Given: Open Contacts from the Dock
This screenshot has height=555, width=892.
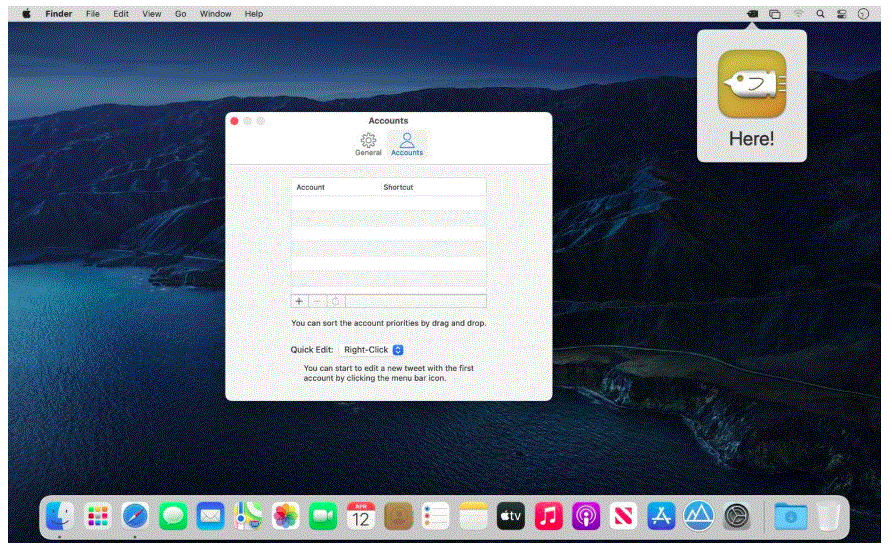Looking at the screenshot, I should pyautogui.click(x=398, y=517).
